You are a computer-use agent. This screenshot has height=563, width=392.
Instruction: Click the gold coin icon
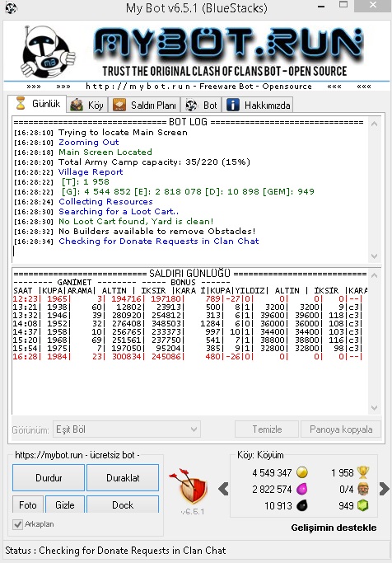302,472
